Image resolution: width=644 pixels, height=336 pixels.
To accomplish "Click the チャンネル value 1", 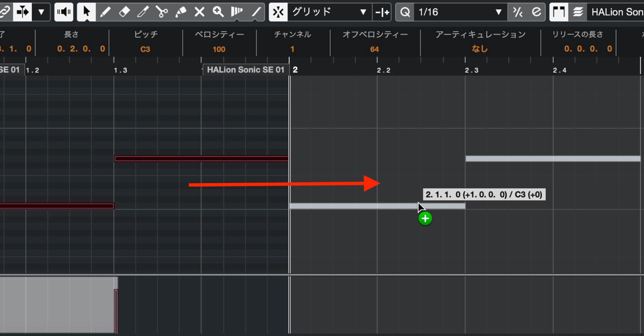I will point(292,49).
